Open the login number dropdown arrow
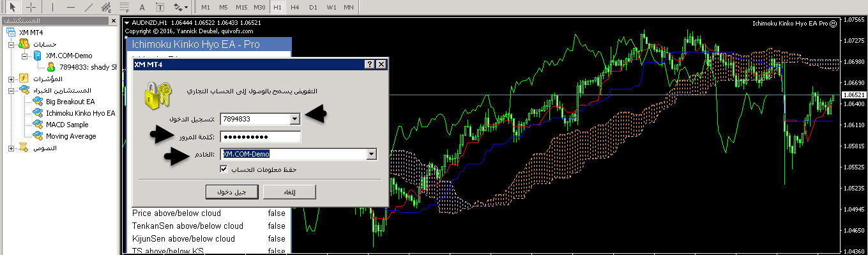868x255 pixels. (x=294, y=118)
